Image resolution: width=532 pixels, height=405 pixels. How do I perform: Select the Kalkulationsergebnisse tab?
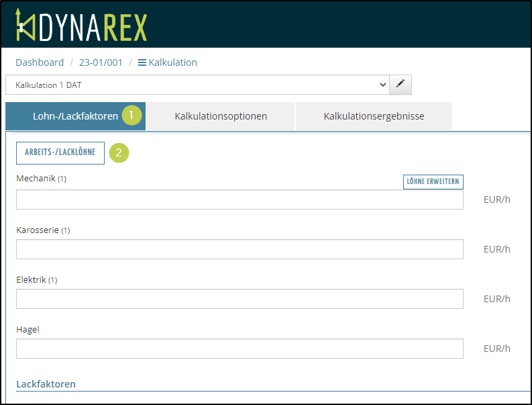point(373,116)
